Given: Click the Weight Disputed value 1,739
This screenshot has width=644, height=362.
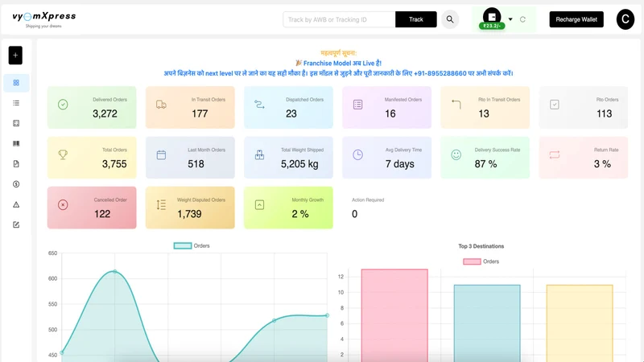Looking at the screenshot, I should [189, 214].
